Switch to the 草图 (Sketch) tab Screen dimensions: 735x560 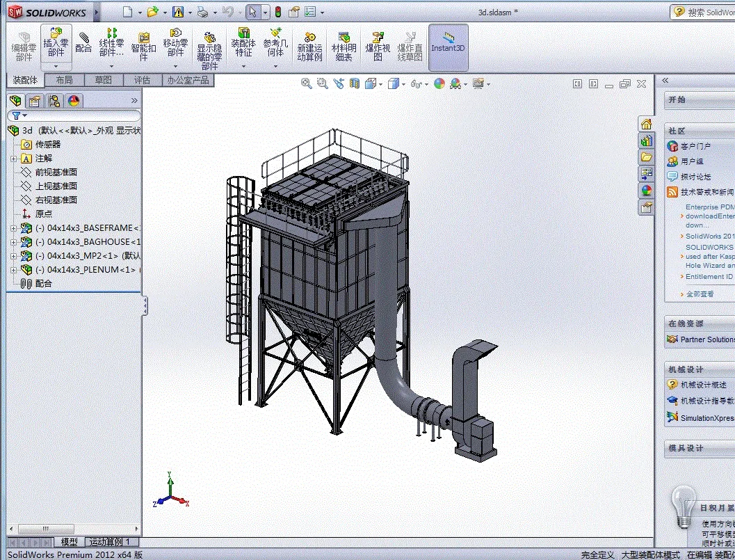pos(103,80)
